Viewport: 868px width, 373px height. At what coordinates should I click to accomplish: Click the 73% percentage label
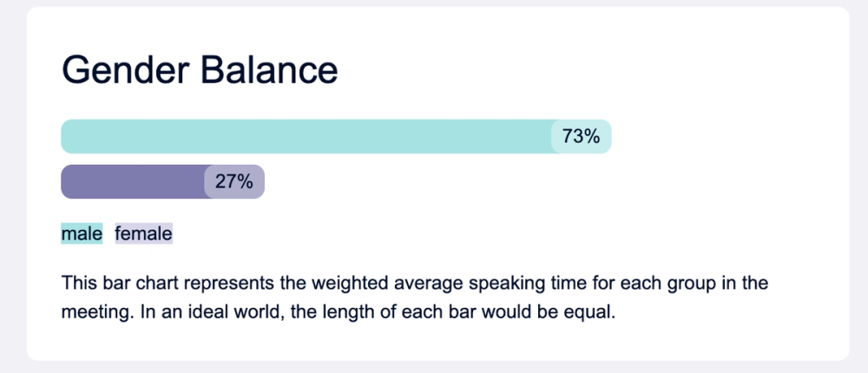582,136
